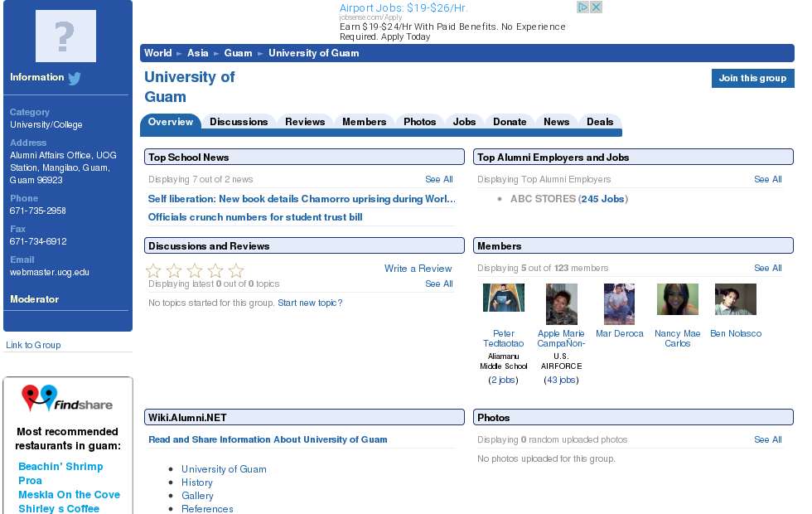Screen dimensions: 812x514
Task: Open Officials crunch numbers news article
Action: coord(255,217)
